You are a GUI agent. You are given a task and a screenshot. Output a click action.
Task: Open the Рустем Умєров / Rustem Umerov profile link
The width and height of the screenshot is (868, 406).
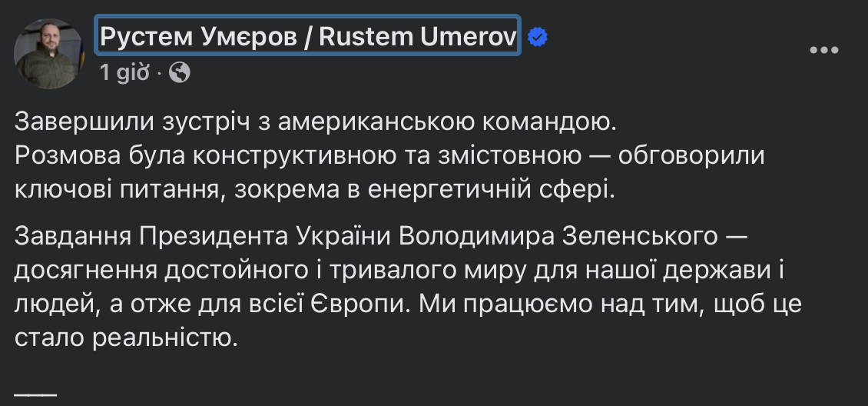[308, 35]
